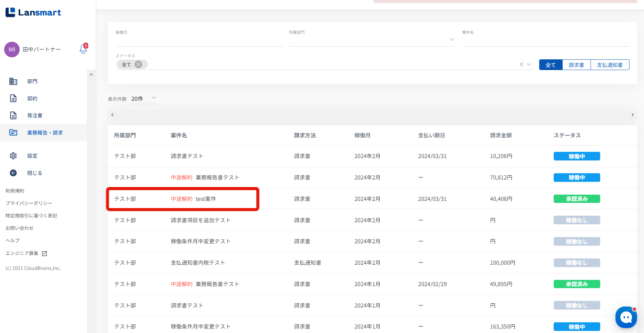The height and width of the screenshot is (333, 644).
Task: Open 設定 in the sidebar
Action: [43, 156]
